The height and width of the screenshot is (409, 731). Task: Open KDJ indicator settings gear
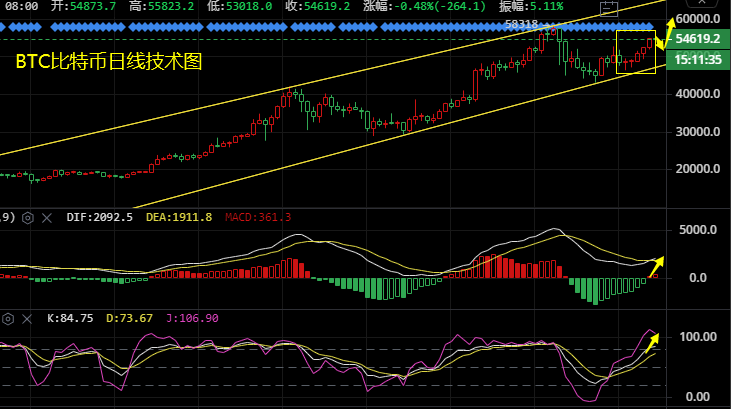point(10,318)
